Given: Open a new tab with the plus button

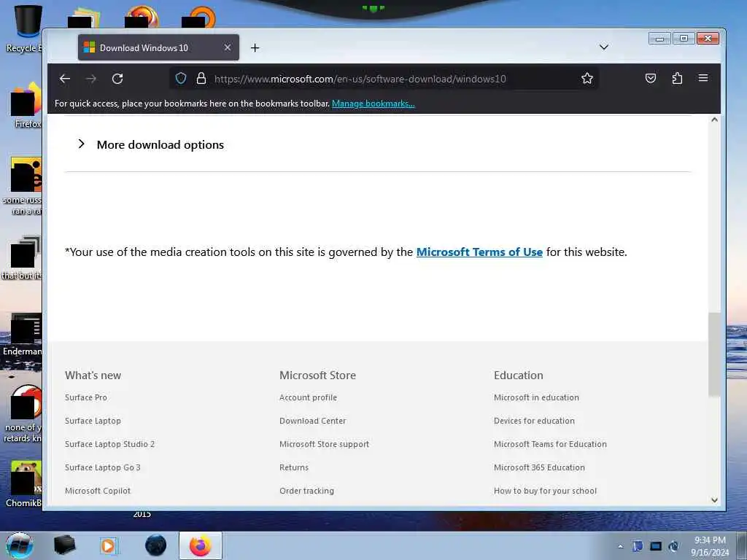Looking at the screenshot, I should coord(255,47).
